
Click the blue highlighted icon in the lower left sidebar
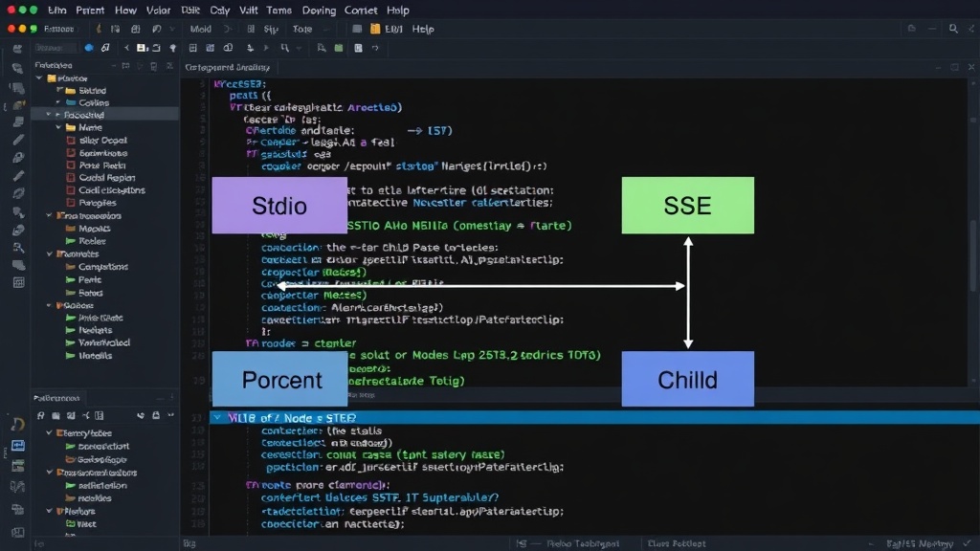pos(18,446)
